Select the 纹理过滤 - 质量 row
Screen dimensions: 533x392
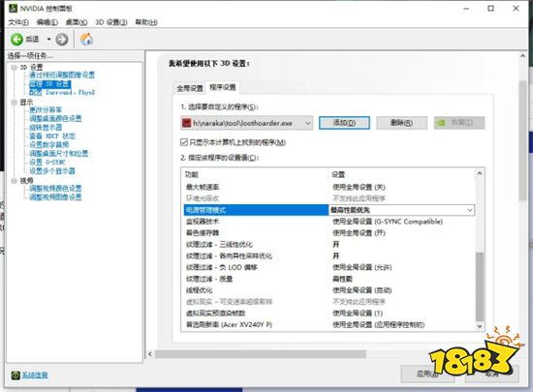pyautogui.click(x=329, y=279)
